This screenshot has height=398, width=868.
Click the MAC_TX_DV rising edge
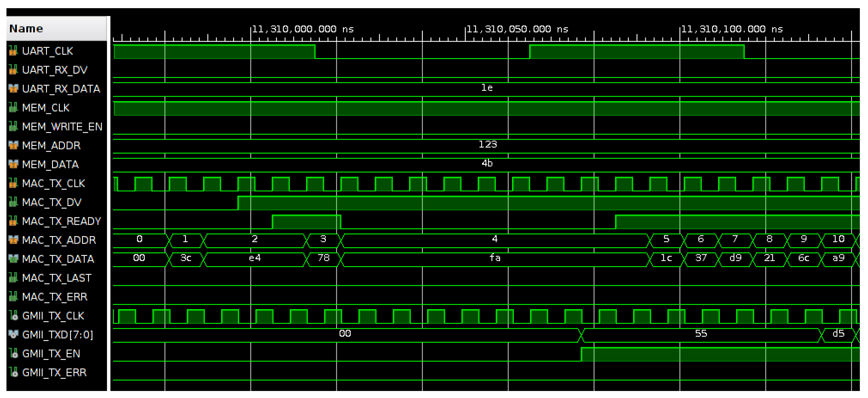[238, 203]
